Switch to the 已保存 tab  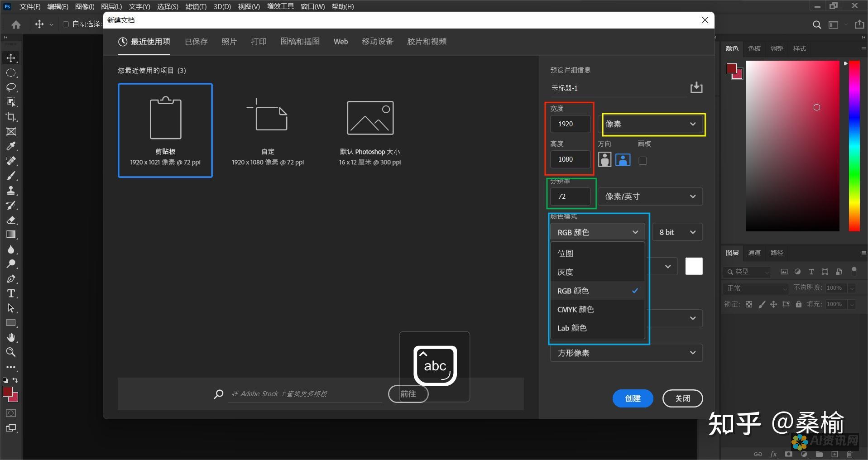[x=196, y=42]
